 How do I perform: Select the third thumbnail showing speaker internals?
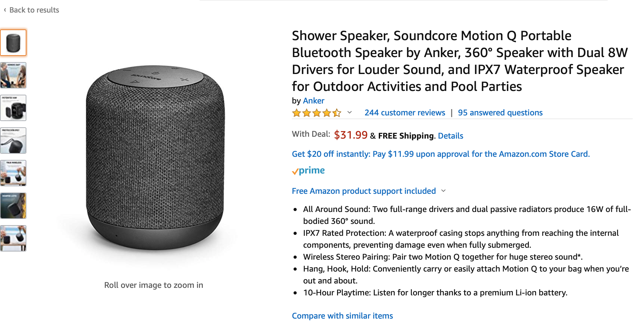[x=13, y=108]
